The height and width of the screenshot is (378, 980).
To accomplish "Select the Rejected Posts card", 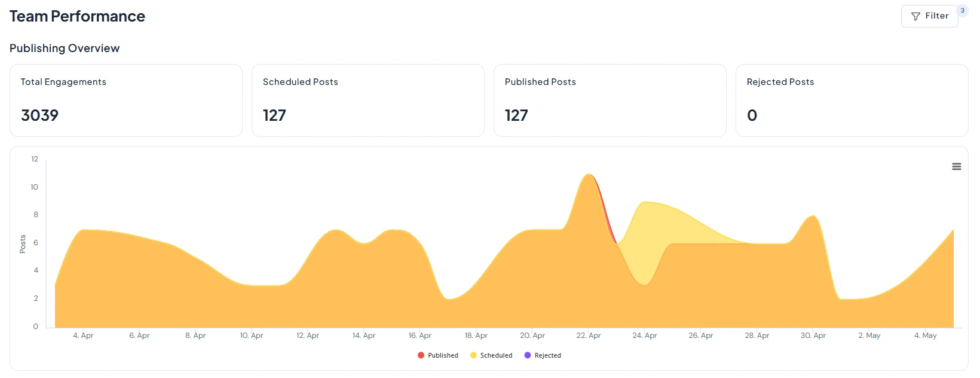I will pos(852,100).
